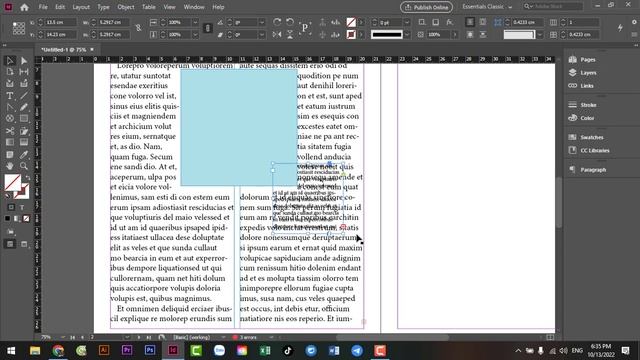Image resolution: width=640 pixels, height=360 pixels.
Task: Toggle constrain proportions for scaling percentages
Action: [x=207, y=28]
